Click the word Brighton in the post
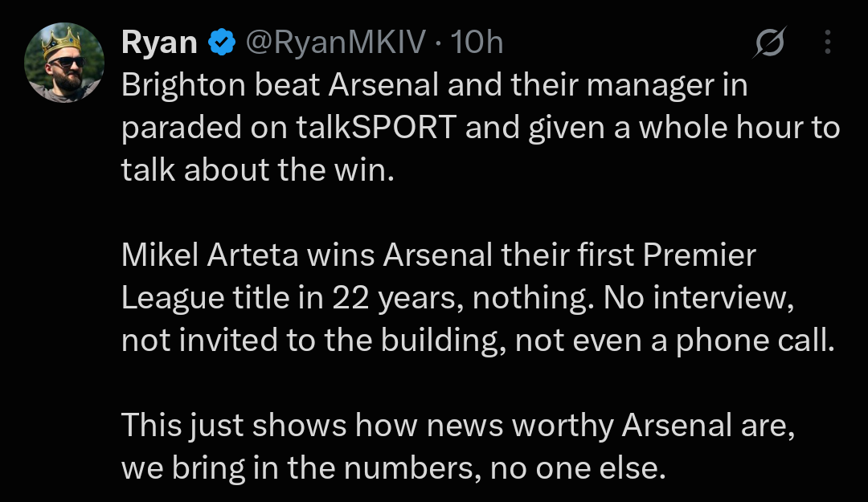Viewport: 868px width, 502px height. click(183, 86)
